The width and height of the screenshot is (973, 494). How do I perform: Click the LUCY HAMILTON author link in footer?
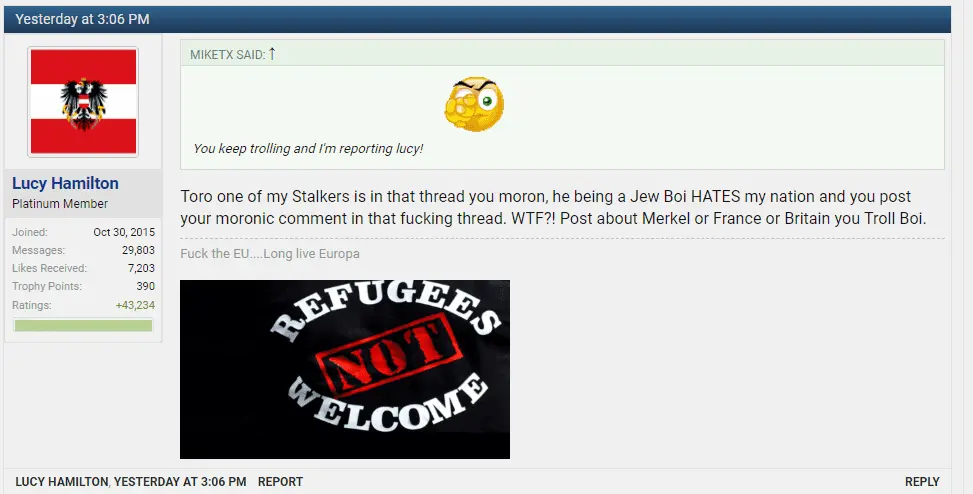click(x=61, y=482)
